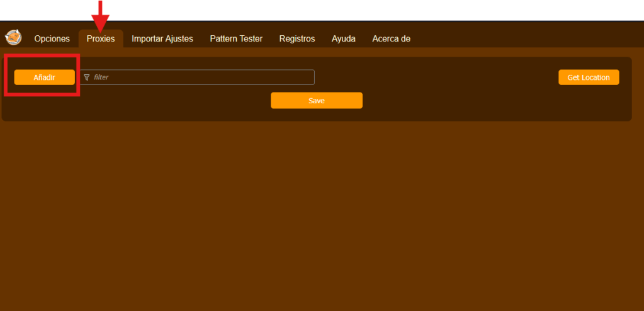
Task: Open the Importar Ajustes tab
Action: coord(162,39)
